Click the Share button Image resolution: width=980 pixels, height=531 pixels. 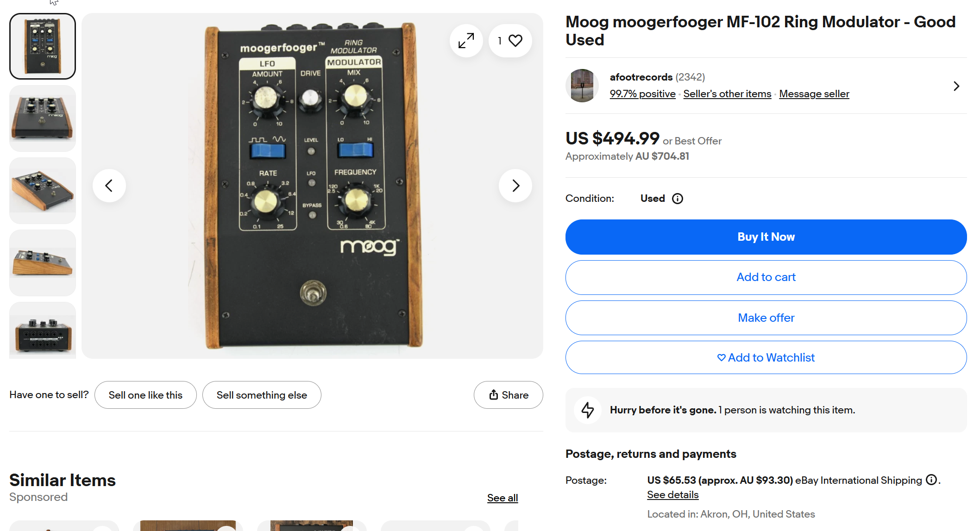click(x=508, y=395)
